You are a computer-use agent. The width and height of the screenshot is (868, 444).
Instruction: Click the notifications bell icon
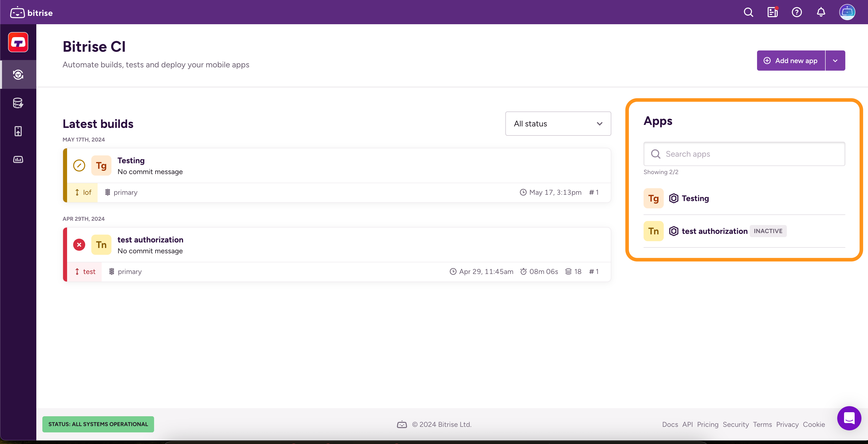coord(821,12)
